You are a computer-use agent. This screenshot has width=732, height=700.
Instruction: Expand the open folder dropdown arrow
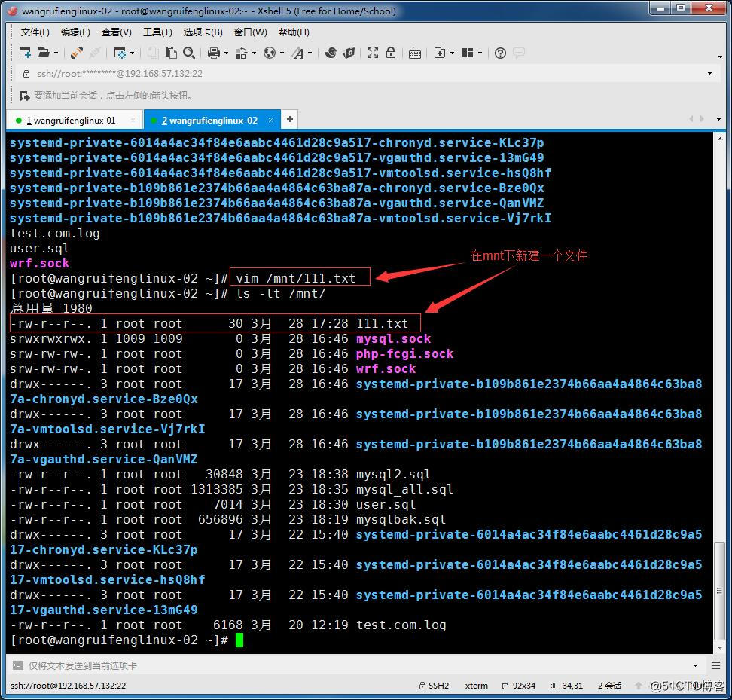[56, 53]
